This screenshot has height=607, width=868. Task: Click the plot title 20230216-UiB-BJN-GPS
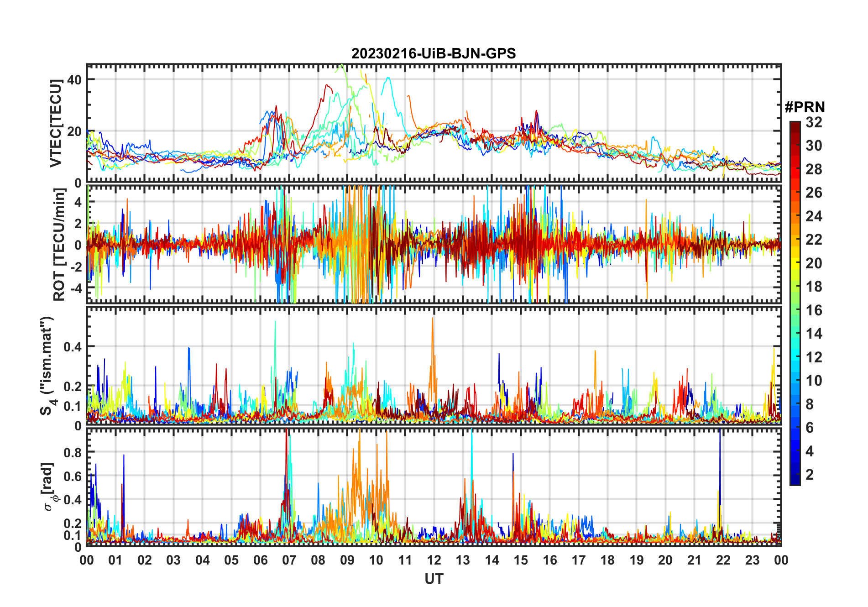[434, 54]
